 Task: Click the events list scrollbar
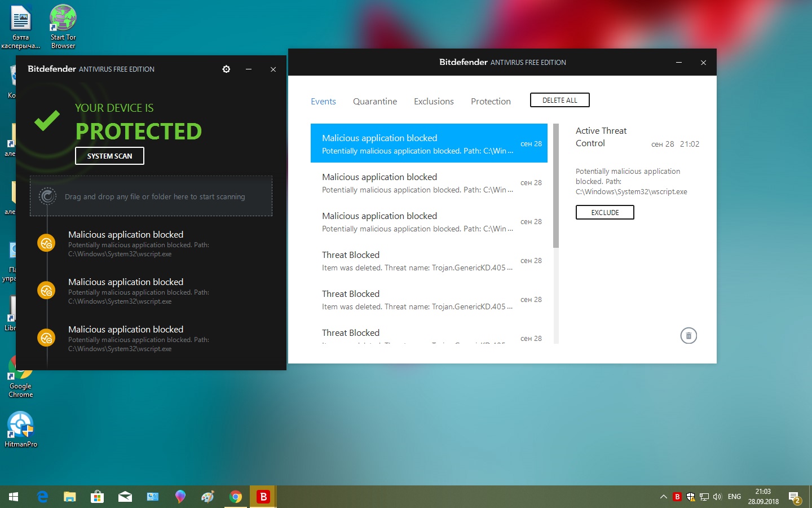[556, 186]
